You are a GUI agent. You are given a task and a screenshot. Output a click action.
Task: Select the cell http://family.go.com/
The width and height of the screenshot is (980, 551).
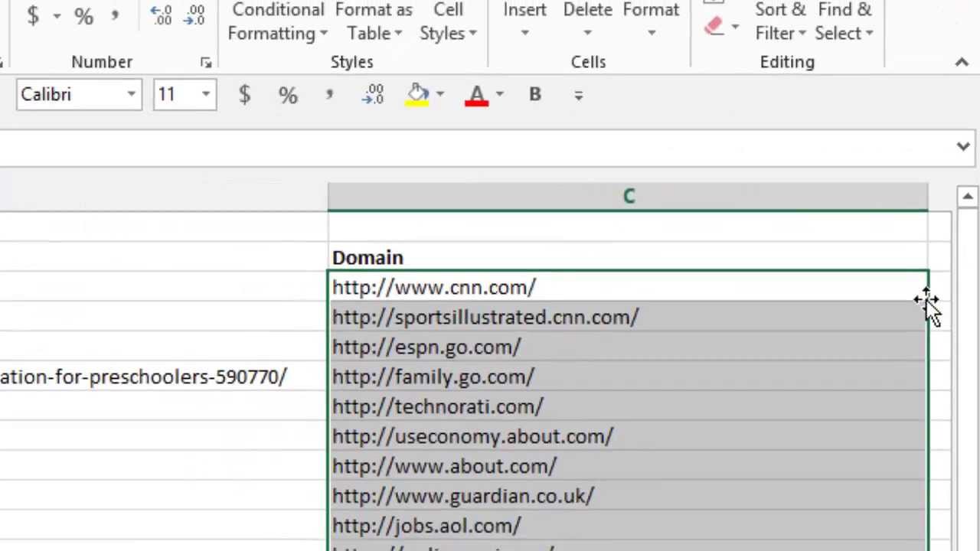pyautogui.click(x=628, y=377)
